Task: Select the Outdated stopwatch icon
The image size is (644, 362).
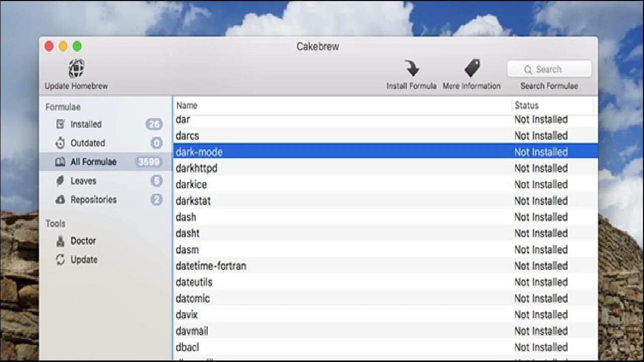Action: (60, 143)
